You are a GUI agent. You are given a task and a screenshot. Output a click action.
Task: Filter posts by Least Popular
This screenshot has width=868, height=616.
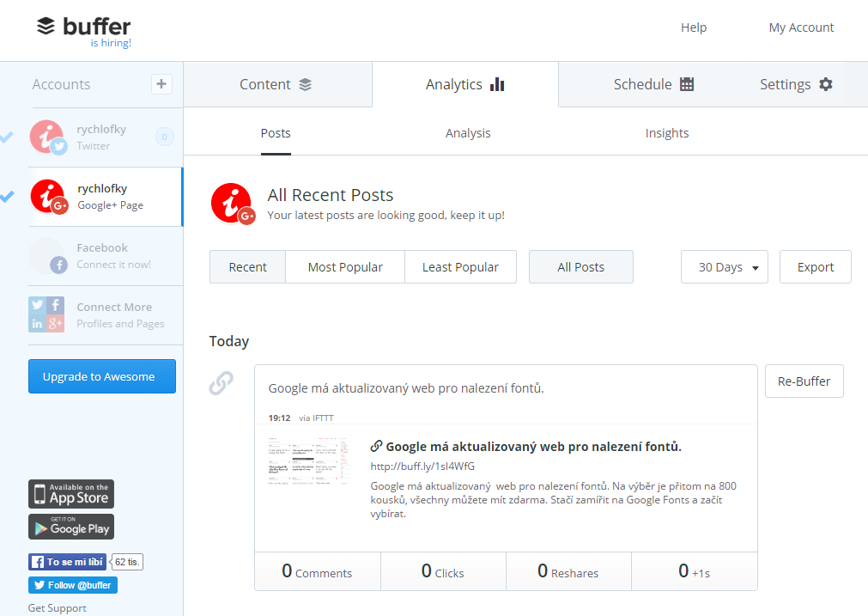[460, 267]
